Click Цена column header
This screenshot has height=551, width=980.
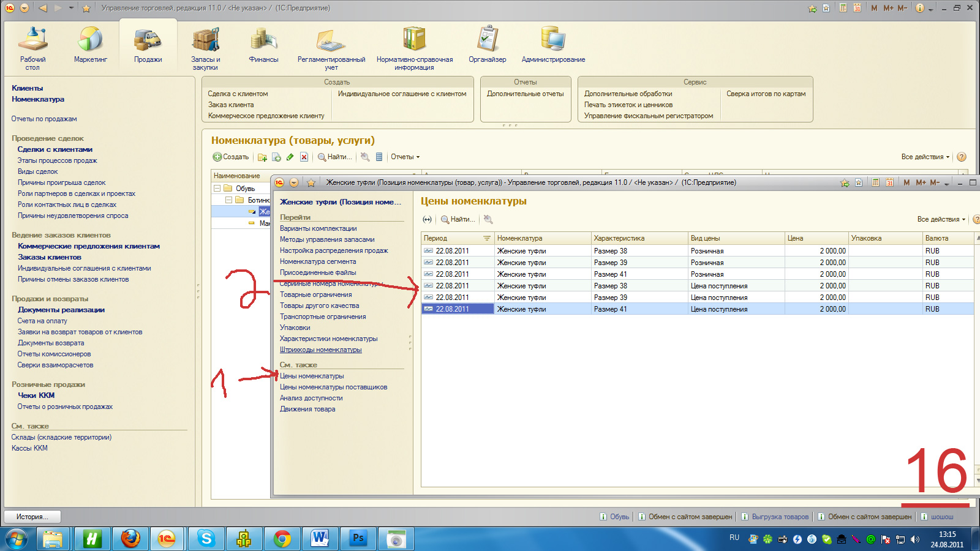816,238
